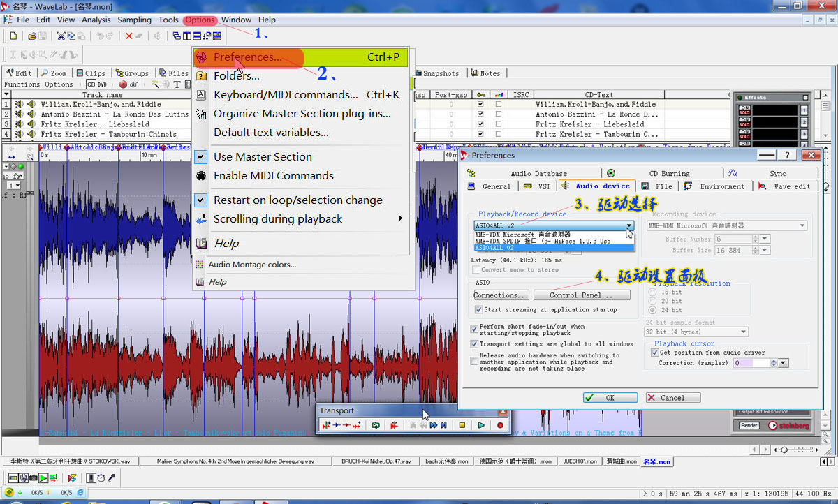Click the Correction samples input field
Viewport: 838px width, 504px height.
tap(752, 363)
